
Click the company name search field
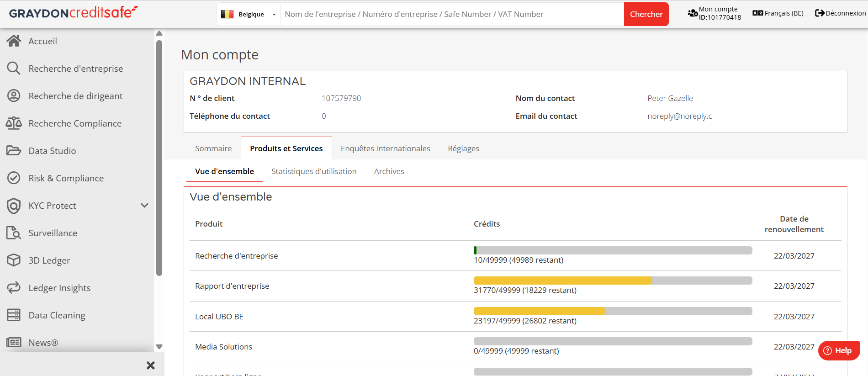click(x=452, y=14)
